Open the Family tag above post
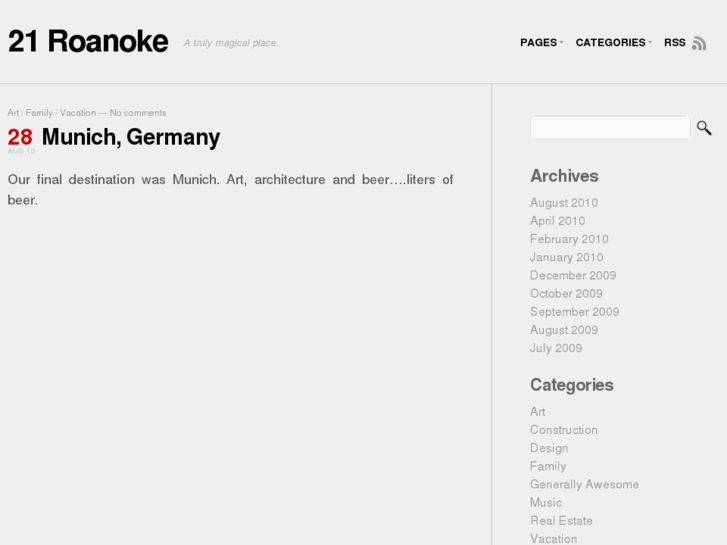The image size is (727, 545). point(39,113)
